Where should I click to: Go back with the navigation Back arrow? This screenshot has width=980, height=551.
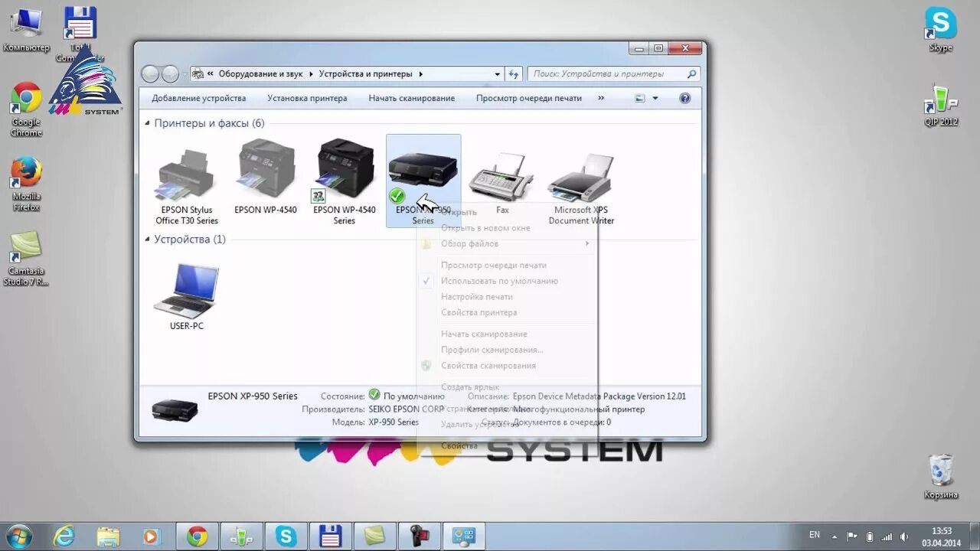click(x=150, y=74)
